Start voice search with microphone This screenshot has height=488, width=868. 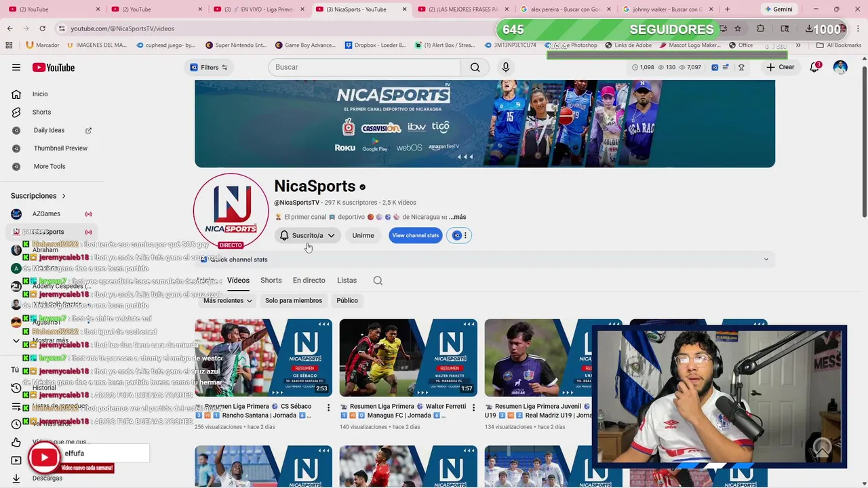pyautogui.click(x=505, y=67)
